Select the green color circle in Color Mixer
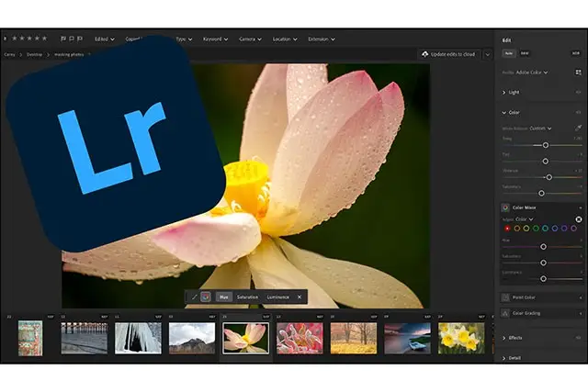Image resolution: width=588 pixels, height=392 pixels. coord(536,229)
